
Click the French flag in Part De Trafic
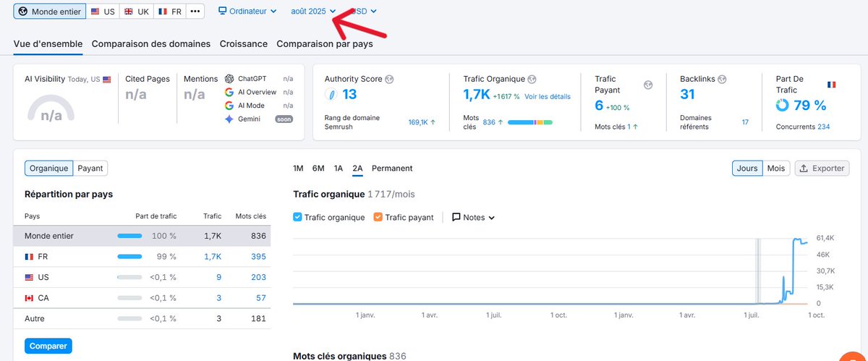pyautogui.click(x=831, y=85)
